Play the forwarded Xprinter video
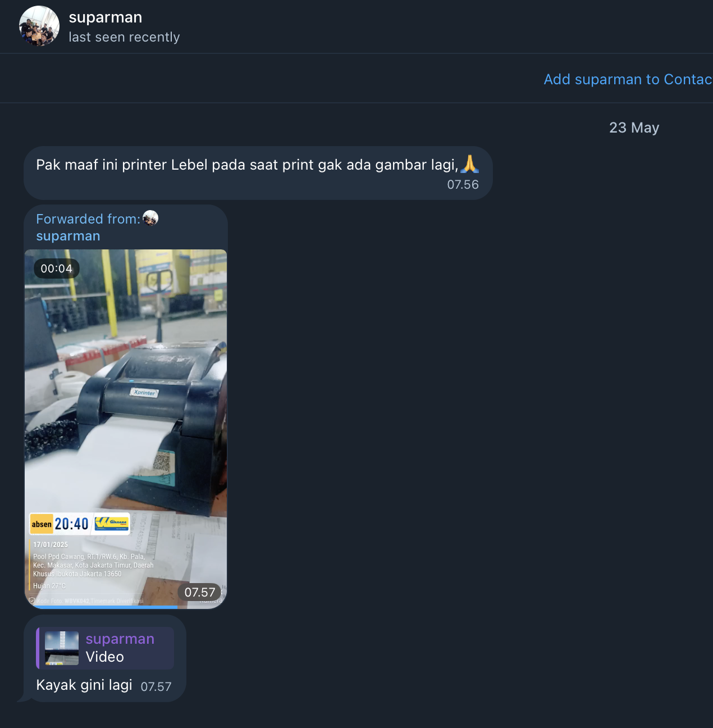Image resolution: width=713 pixels, height=728 pixels. [x=126, y=429]
